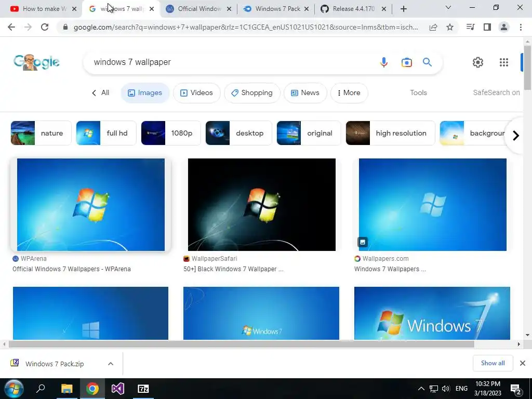Viewport: 532px width, 399px height.
Task: Click the horizontal scrollbar thumb
Action: [x=241, y=344]
